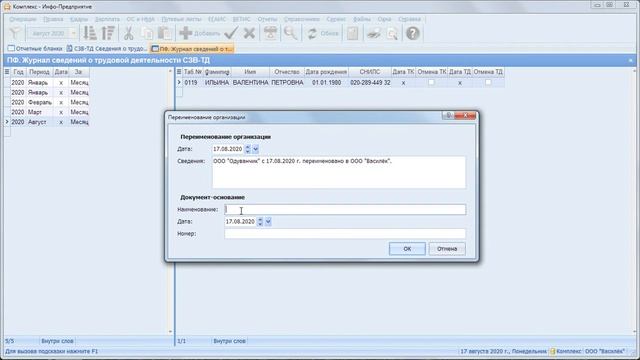Image resolution: width=640 pixels, height=360 pixels.
Task: Open calendar dropdown for document date
Action: pos(268,222)
